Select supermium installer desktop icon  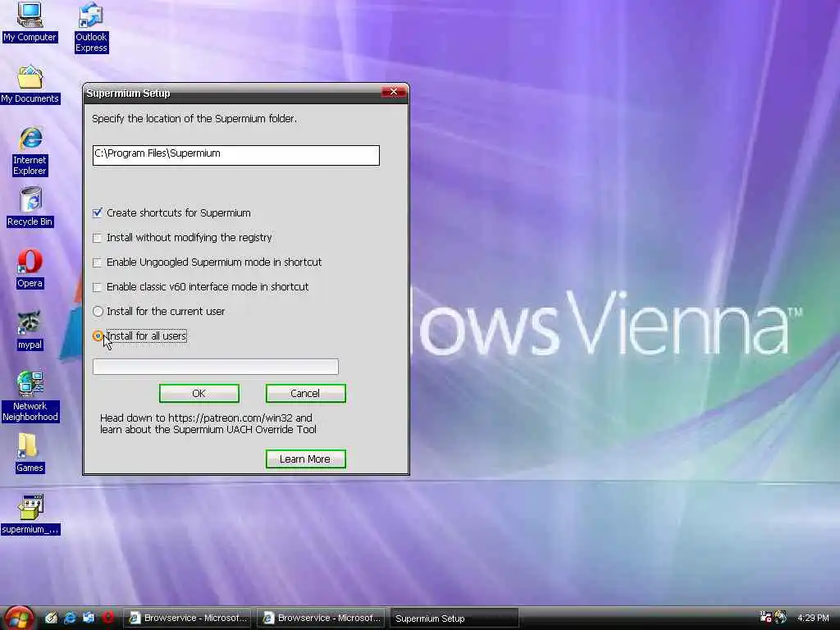[30, 515]
